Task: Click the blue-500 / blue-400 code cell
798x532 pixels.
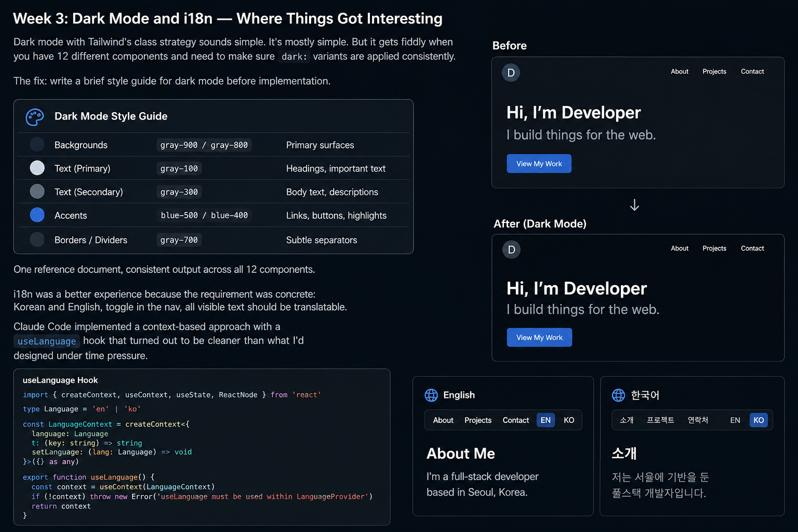Action: click(204, 215)
